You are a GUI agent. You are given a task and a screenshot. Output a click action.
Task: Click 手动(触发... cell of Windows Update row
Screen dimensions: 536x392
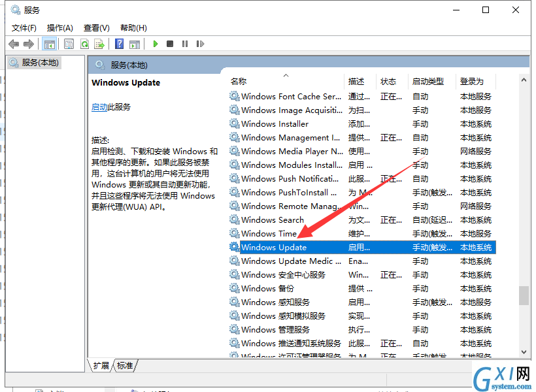point(433,247)
